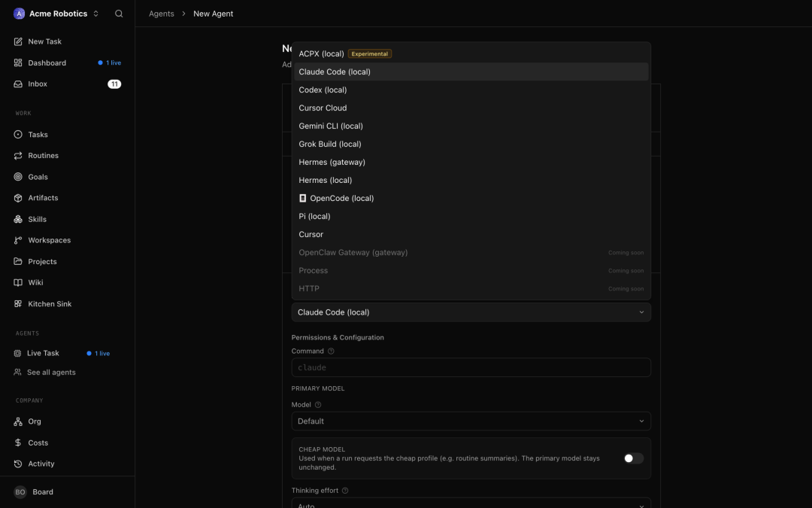Open Workspaces via its branch icon

pyautogui.click(x=18, y=240)
